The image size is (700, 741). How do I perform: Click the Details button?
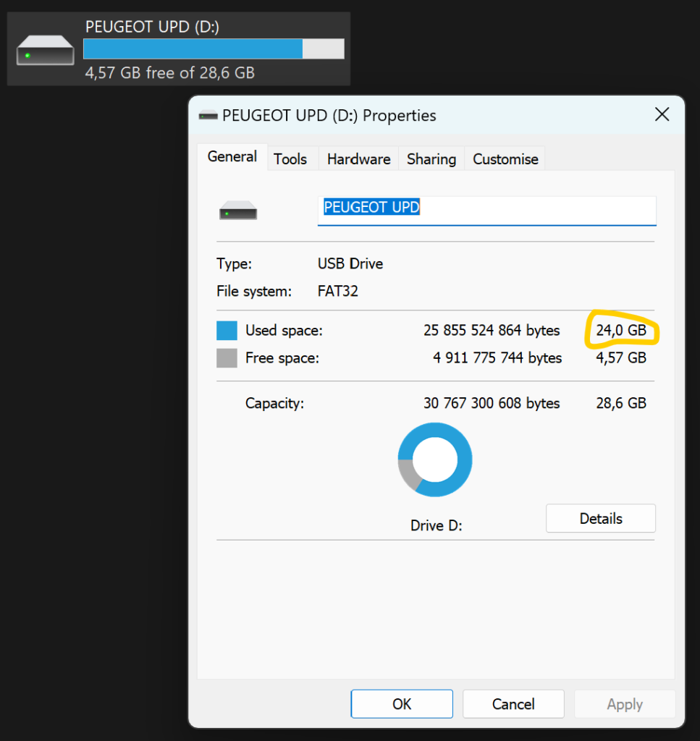(601, 518)
